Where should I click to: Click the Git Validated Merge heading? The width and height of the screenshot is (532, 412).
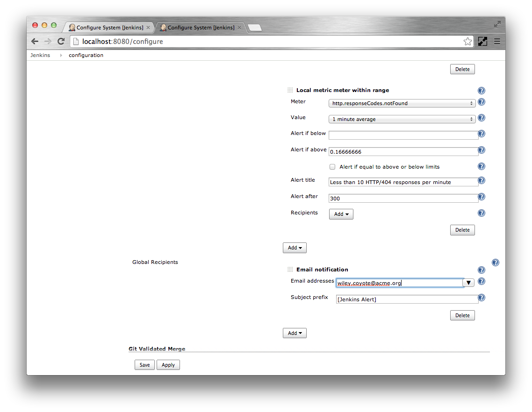(157, 349)
